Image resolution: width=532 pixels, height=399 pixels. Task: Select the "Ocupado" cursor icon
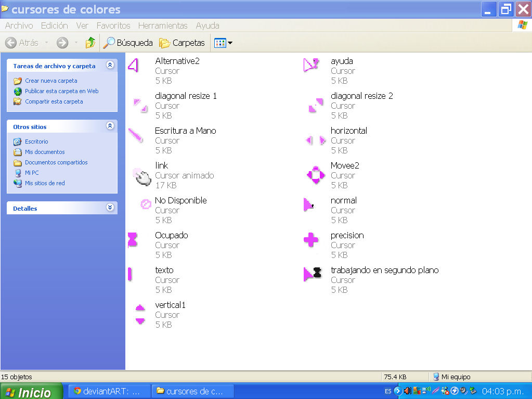pyautogui.click(x=133, y=240)
